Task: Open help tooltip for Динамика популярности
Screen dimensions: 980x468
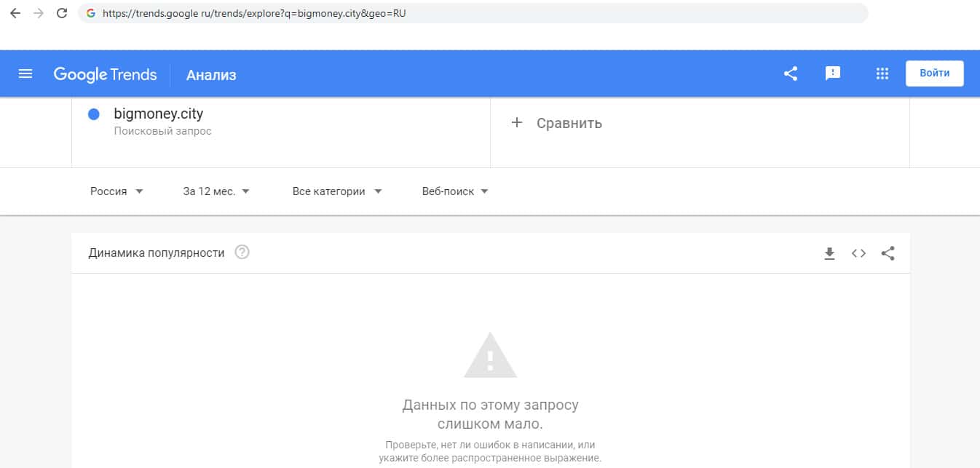Action: click(x=242, y=253)
